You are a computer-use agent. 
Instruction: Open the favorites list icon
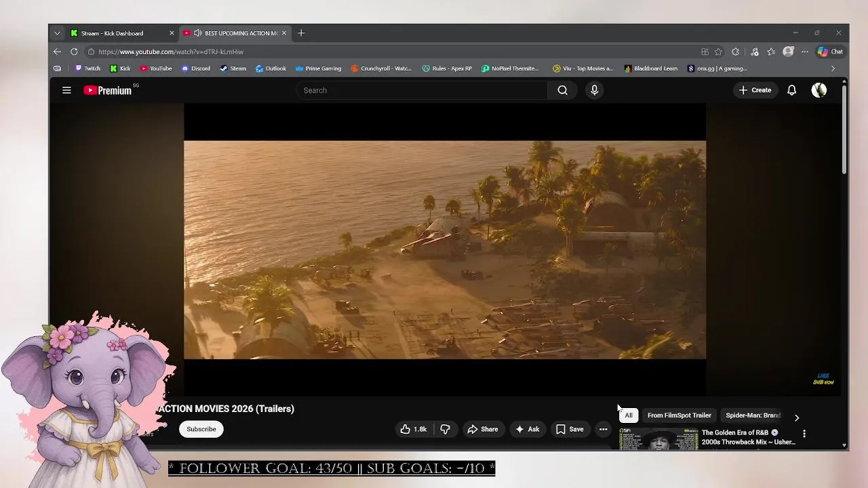coord(771,52)
